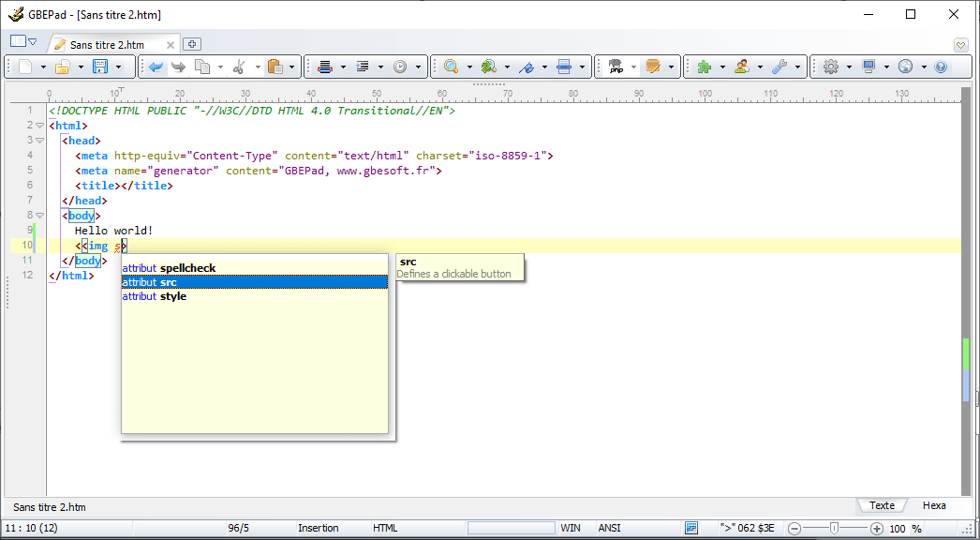This screenshot has height=540, width=980.
Task: Click the heart favorites icon at top right
Action: (961, 45)
